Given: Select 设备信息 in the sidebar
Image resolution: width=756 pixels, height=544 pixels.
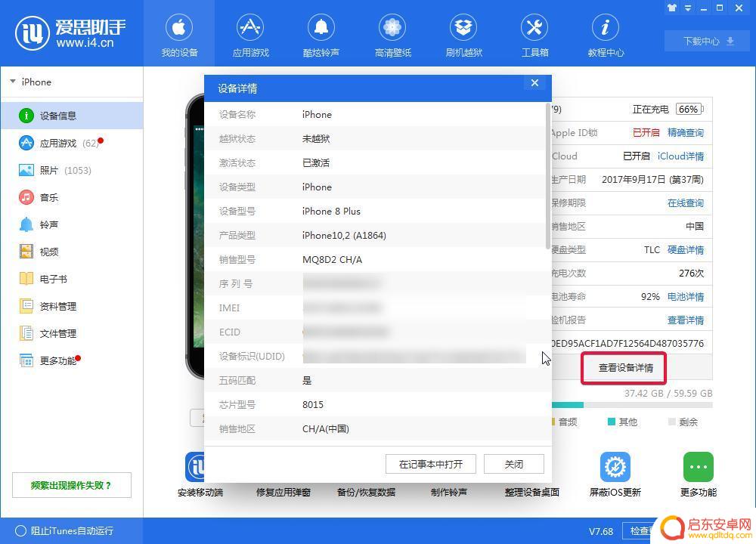Looking at the screenshot, I should 72,116.
